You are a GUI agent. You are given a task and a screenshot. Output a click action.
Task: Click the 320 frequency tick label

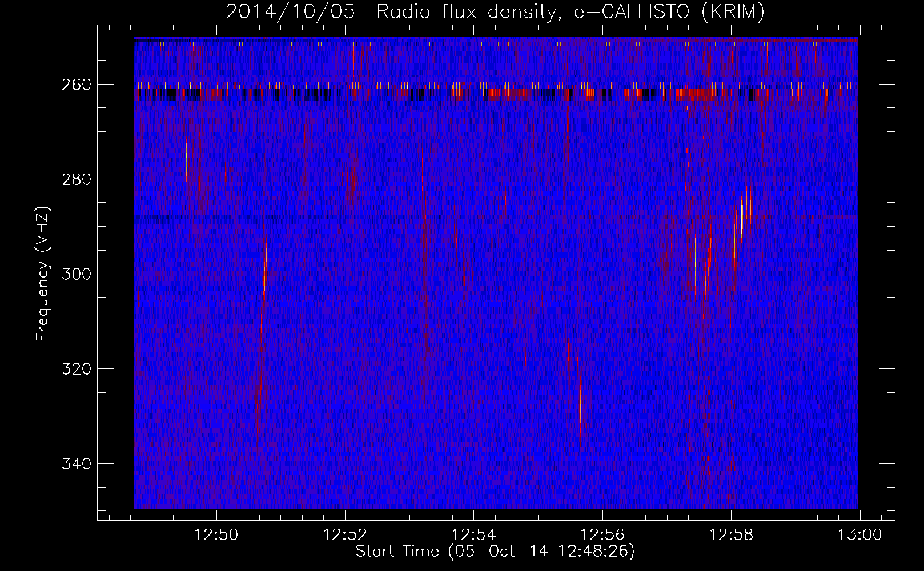pyautogui.click(x=76, y=369)
